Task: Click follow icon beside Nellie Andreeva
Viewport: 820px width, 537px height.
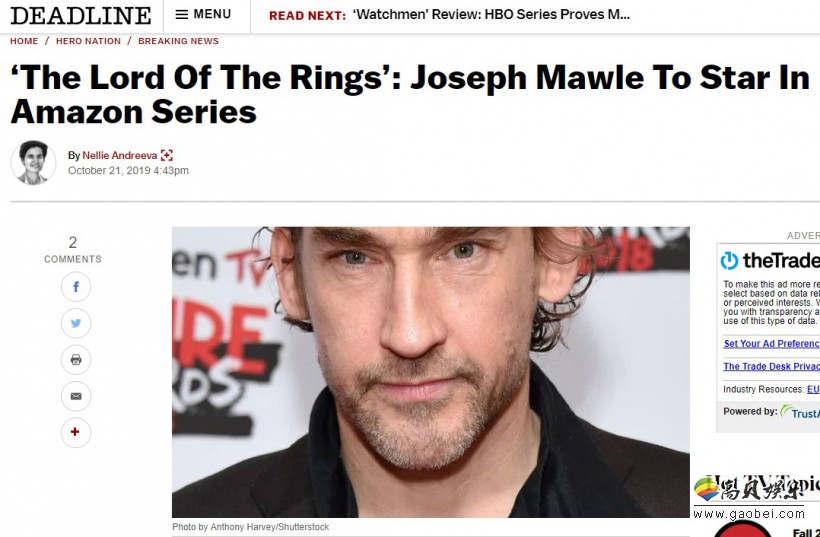Action: click(x=167, y=155)
